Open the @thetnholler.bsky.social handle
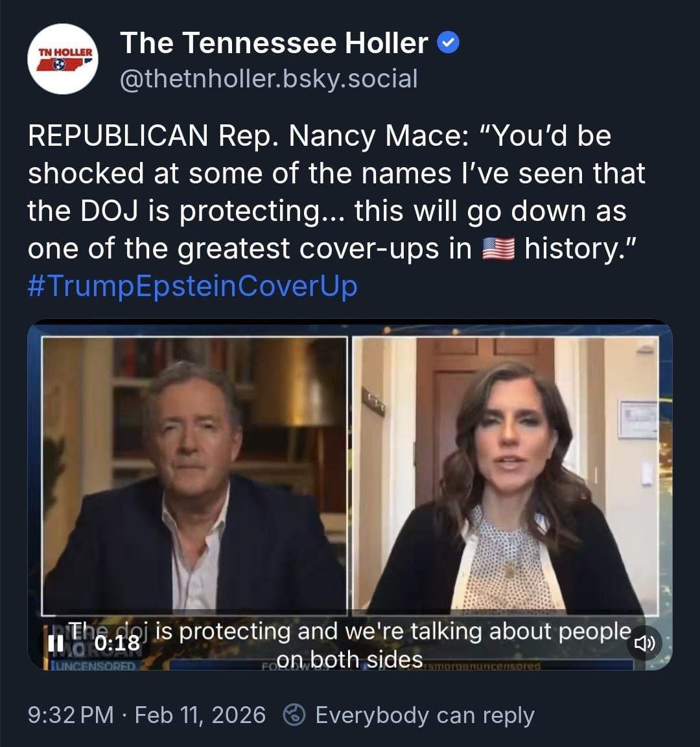Image resolution: width=700 pixels, height=747 pixels. [x=269, y=78]
